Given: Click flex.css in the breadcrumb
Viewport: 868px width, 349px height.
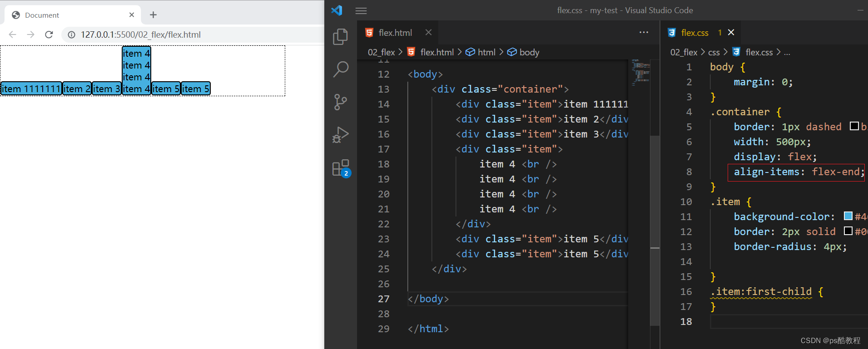Looking at the screenshot, I should pyautogui.click(x=759, y=52).
